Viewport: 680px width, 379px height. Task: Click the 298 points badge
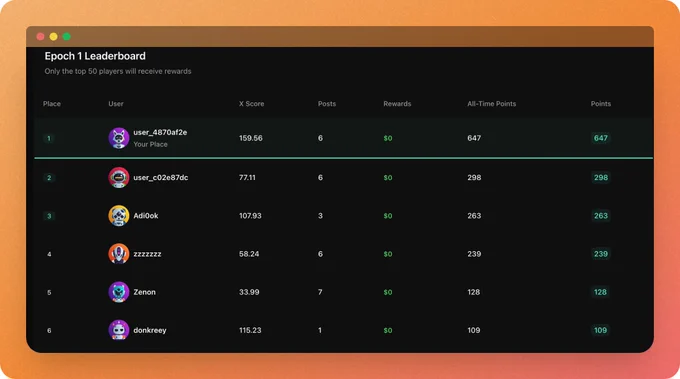pyautogui.click(x=601, y=177)
